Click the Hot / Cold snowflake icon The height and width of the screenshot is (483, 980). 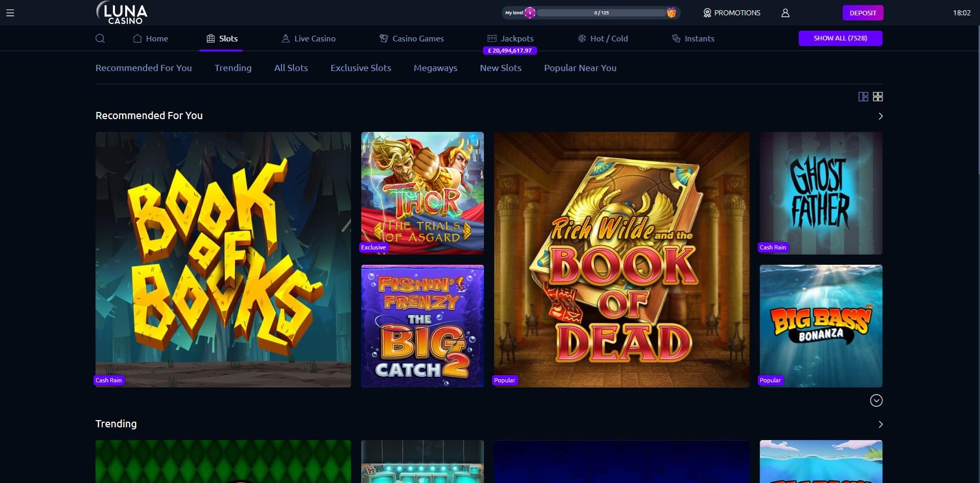[x=580, y=38]
